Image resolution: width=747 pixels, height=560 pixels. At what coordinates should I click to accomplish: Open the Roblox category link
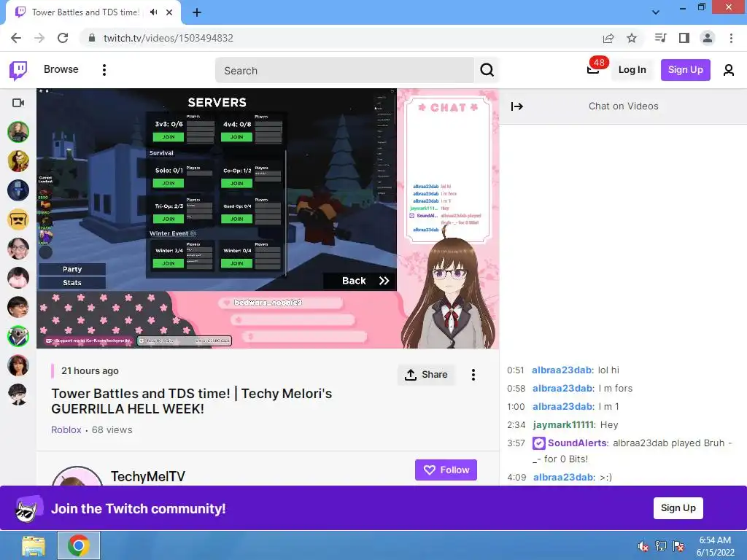click(66, 429)
